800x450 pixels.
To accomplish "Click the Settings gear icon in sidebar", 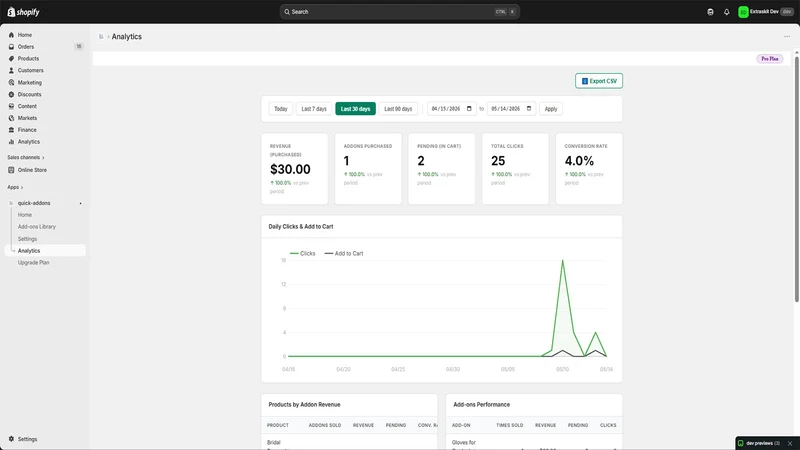I will point(11,439).
